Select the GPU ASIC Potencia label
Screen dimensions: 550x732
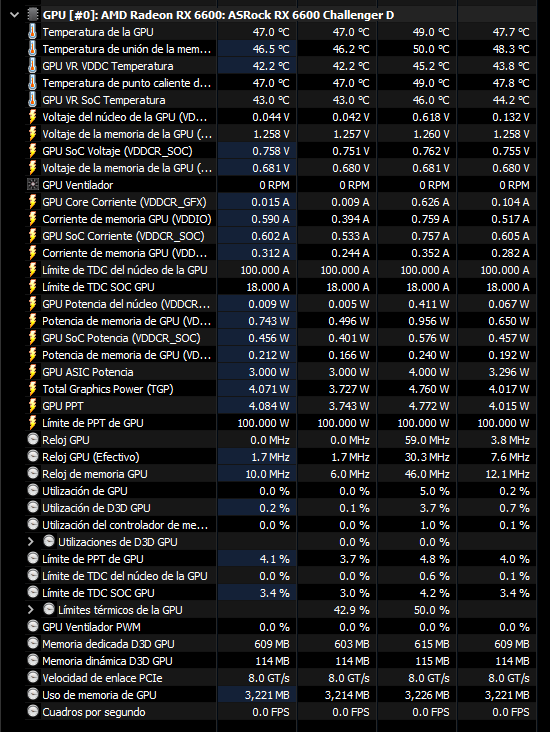[88, 373]
